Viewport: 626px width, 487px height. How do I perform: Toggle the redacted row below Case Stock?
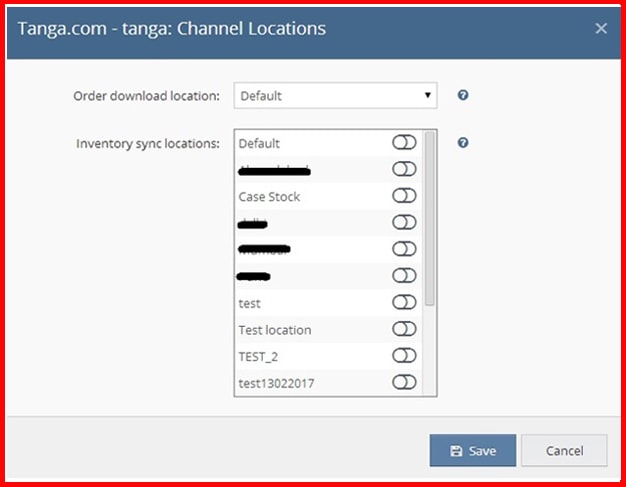click(x=404, y=222)
